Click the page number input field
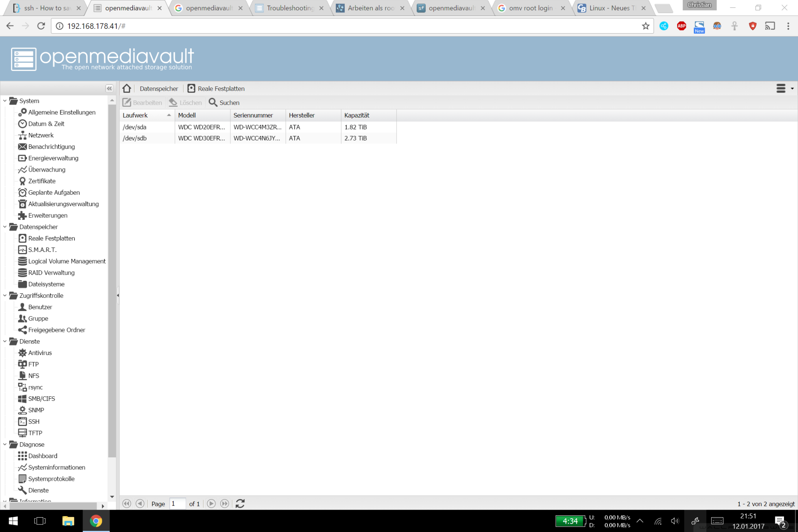The height and width of the screenshot is (532, 798). click(177, 504)
